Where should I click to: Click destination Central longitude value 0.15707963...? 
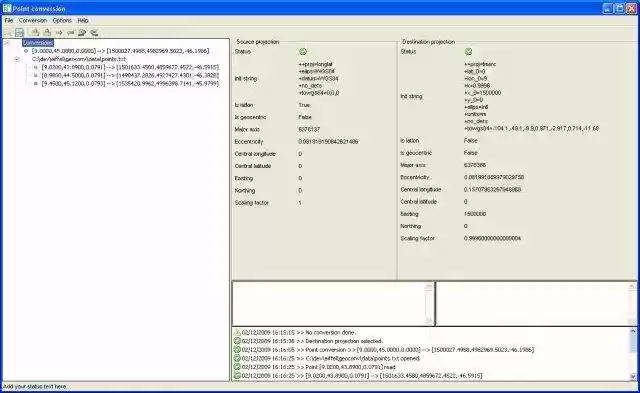pyautogui.click(x=493, y=189)
